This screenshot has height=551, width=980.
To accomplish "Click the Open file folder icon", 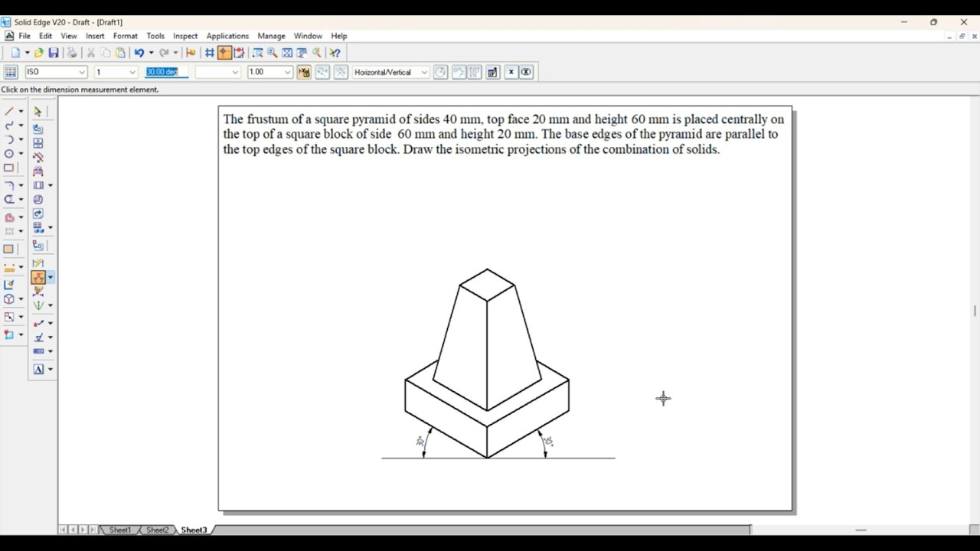I will click(39, 53).
